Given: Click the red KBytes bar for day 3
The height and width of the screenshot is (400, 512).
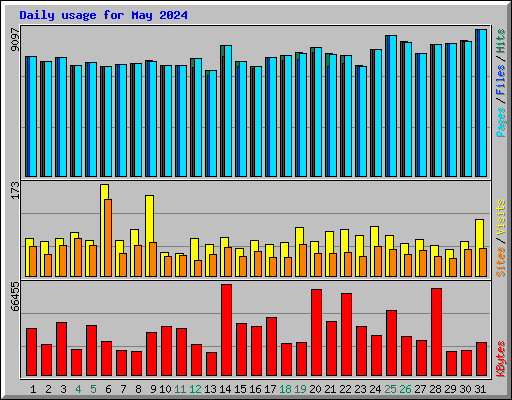Looking at the screenshot, I should 61,349.
